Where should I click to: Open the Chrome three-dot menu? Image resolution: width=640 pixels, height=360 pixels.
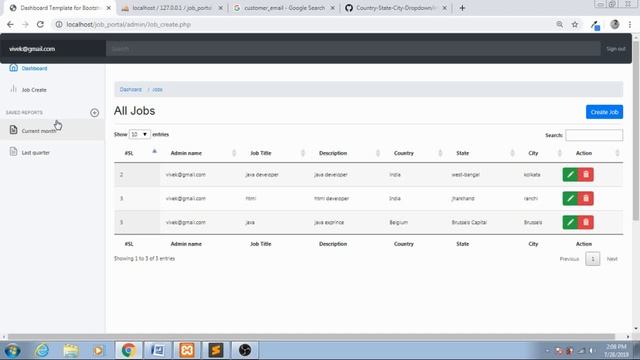pyautogui.click(x=630, y=24)
